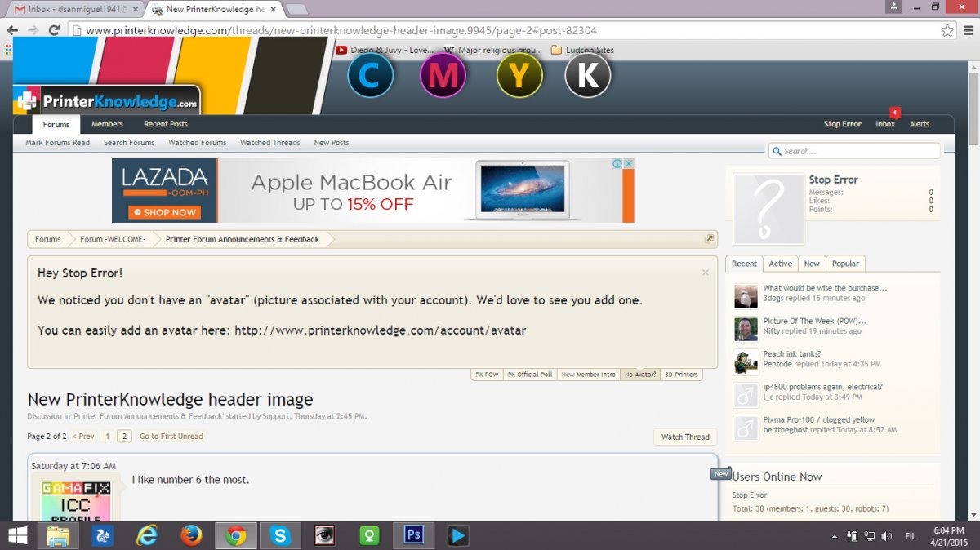Open Photoshop from the taskbar

413,535
